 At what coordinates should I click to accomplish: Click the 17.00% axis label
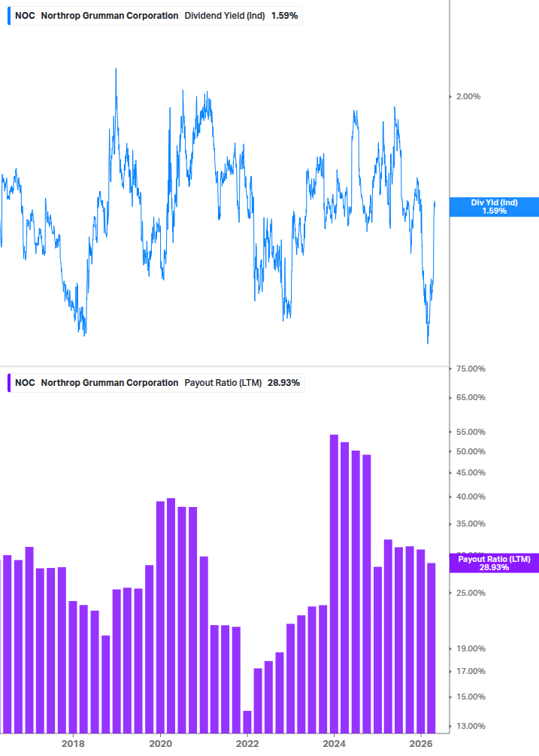click(471, 671)
